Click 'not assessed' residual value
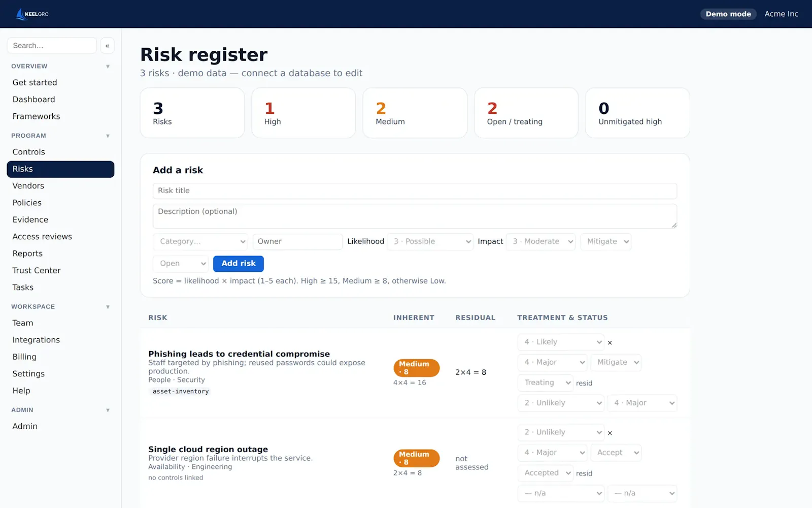The width and height of the screenshot is (812, 508). 471,463
